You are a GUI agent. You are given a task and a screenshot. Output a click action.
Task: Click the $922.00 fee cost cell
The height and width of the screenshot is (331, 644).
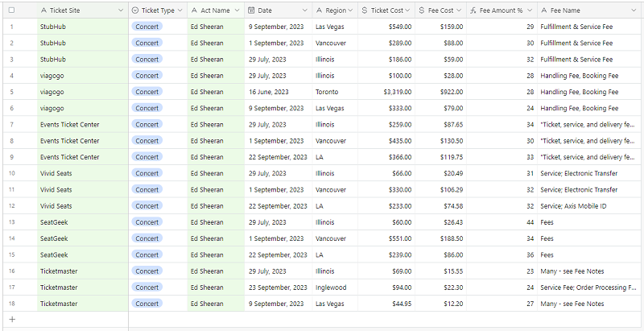pos(440,92)
